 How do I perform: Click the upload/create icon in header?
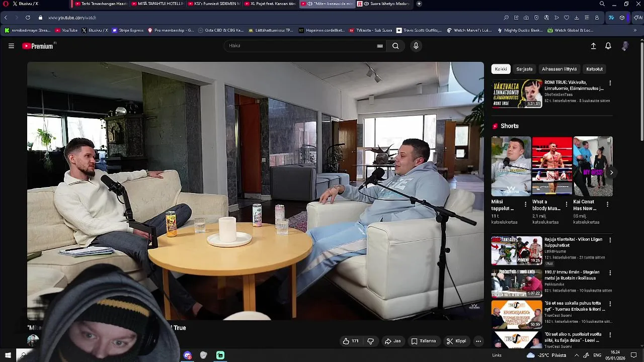pyautogui.click(x=593, y=46)
